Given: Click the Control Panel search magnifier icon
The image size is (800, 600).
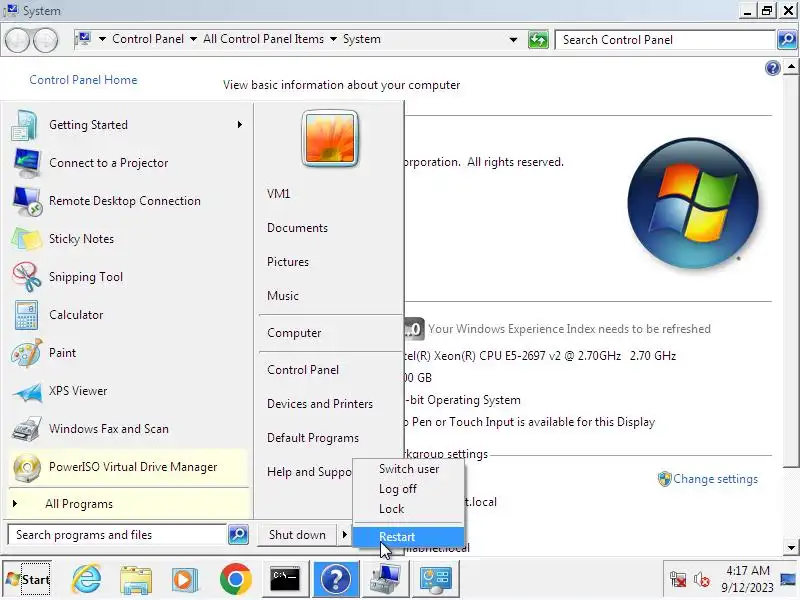Looking at the screenshot, I should click(x=787, y=39).
